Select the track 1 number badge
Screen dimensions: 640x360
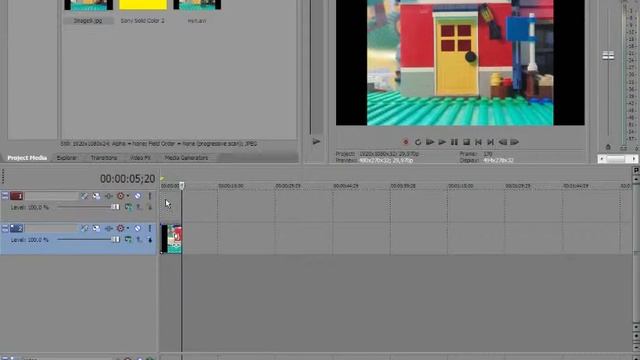click(17, 196)
